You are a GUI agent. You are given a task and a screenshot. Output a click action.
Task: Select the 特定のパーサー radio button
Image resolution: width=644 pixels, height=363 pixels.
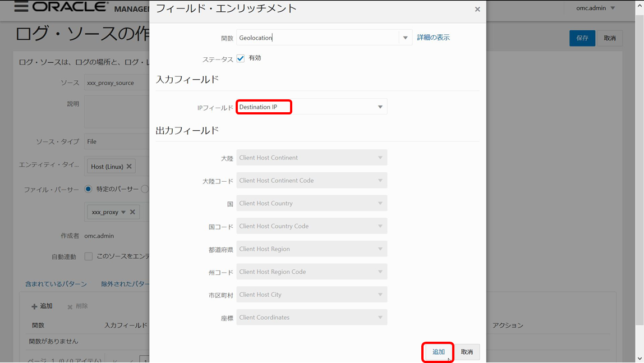coord(88,189)
